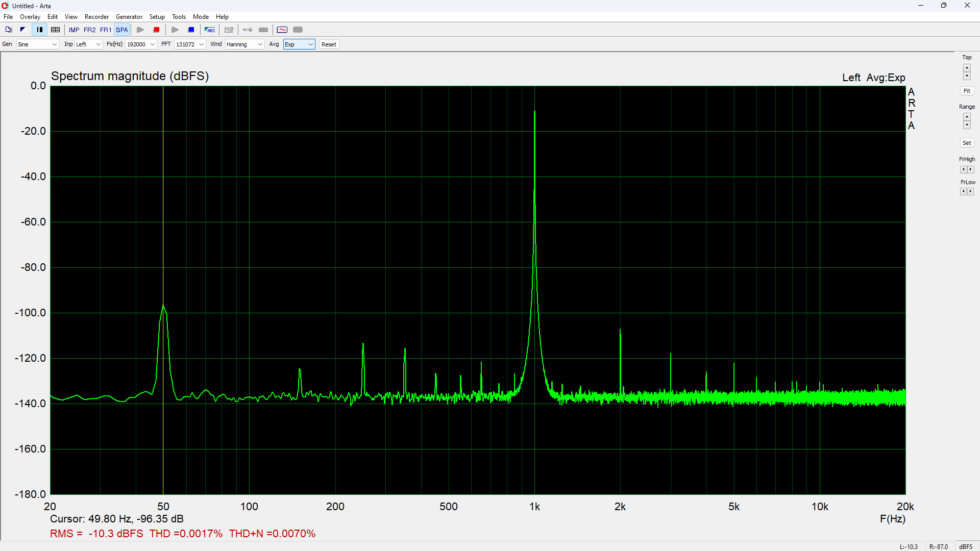Minimize the Arta window
Viewport: 980px width, 551px height.
pyautogui.click(x=921, y=6)
